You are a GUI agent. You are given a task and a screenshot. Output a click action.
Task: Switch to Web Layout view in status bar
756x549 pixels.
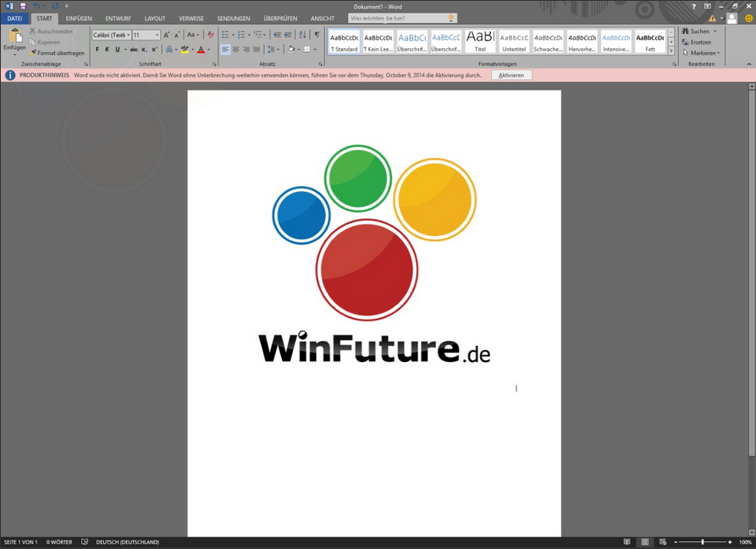coord(663,541)
